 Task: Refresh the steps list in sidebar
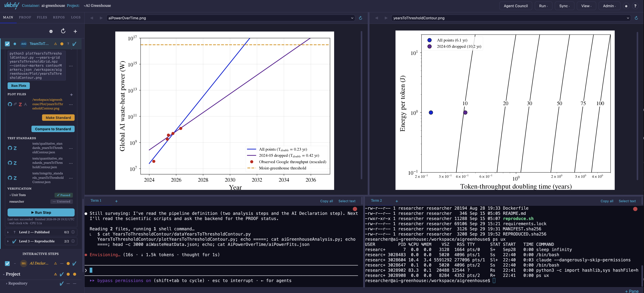tap(63, 31)
